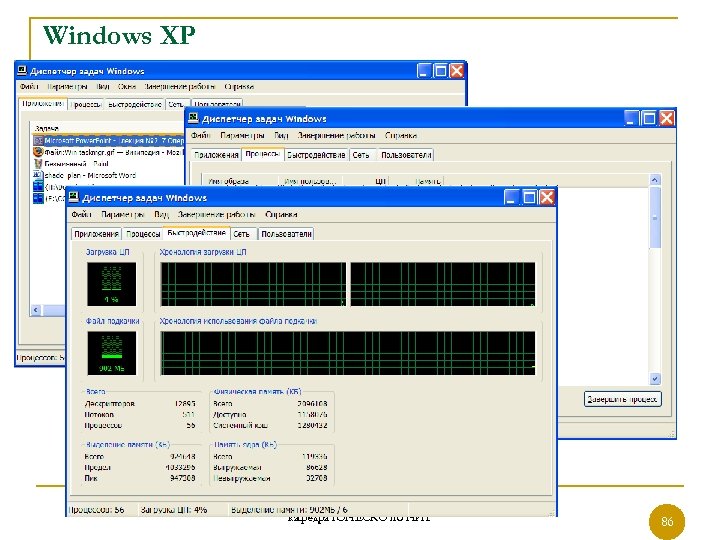Open Вид menu in the front window
Image resolution: width=720 pixels, height=540 pixels.
coord(161,214)
